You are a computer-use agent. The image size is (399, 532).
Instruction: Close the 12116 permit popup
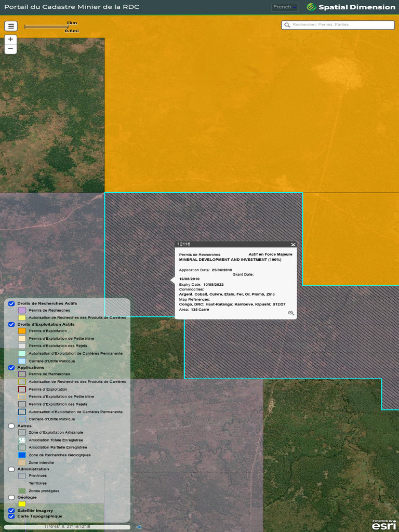pyautogui.click(x=293, y=245)
